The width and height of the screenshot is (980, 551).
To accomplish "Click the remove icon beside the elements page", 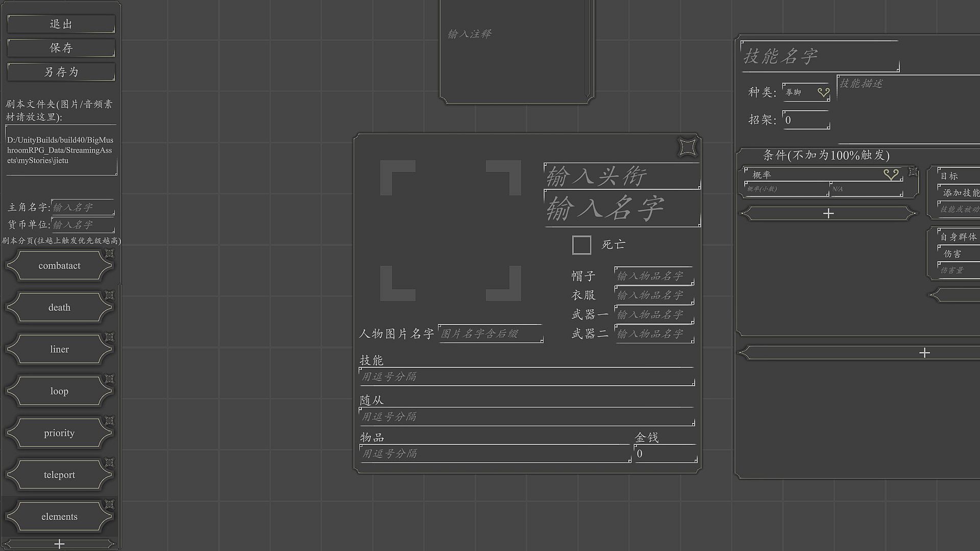I will [109, 505].
